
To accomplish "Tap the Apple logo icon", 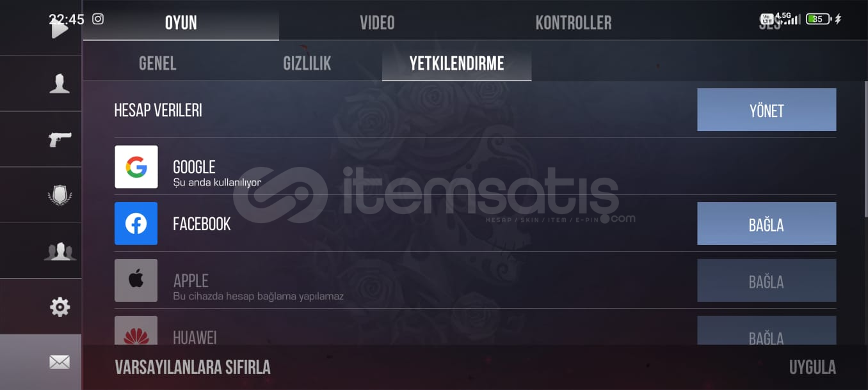I will 136,281.
